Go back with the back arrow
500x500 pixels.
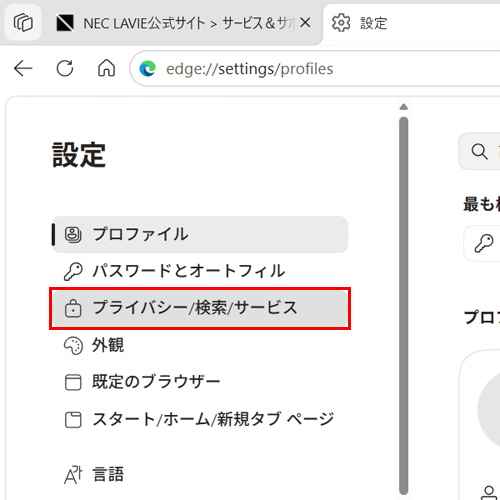tap(23, 68)
